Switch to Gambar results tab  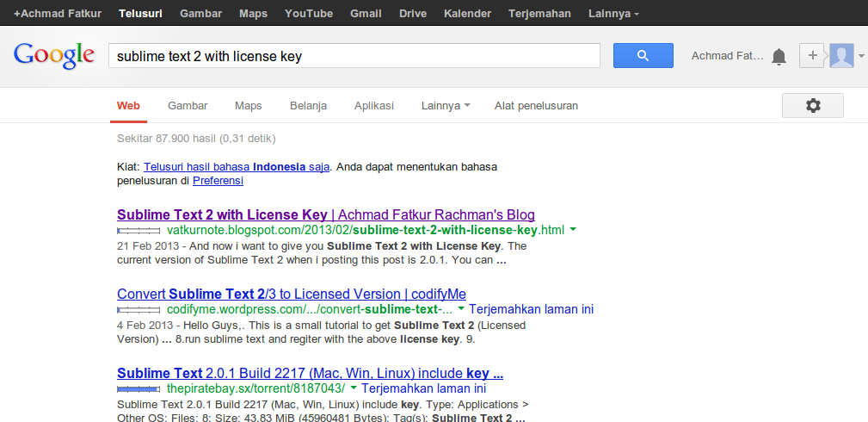pyautogui.click(x=188, y=105)
